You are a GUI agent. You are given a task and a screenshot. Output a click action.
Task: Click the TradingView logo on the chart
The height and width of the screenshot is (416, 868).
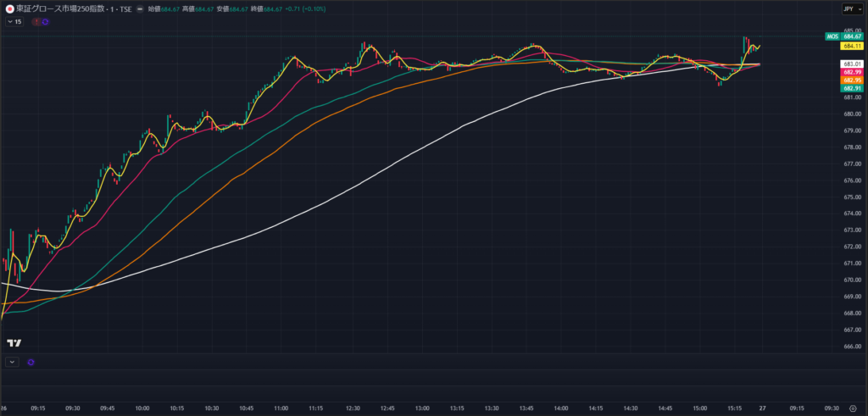click(x=14, y=343)
